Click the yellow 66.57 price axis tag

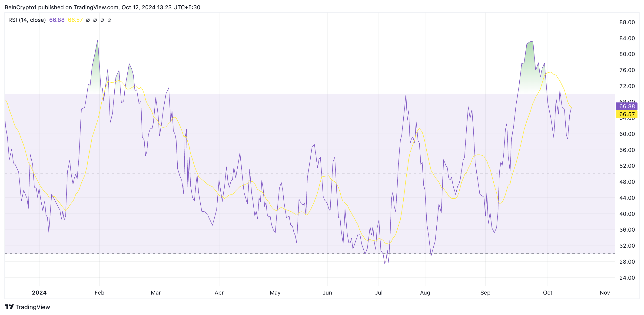tap(627, 115)
